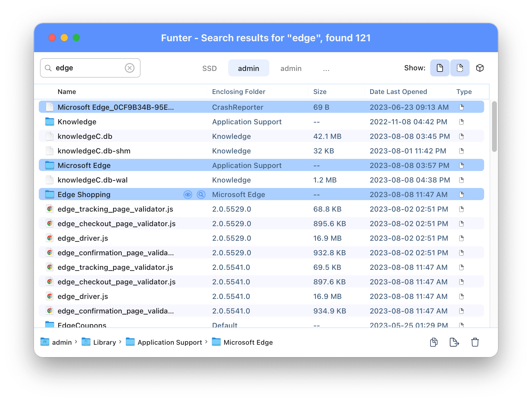Select the Knowledge folder icon
This screenshot has width=532, height=402.
pos(50,122)
